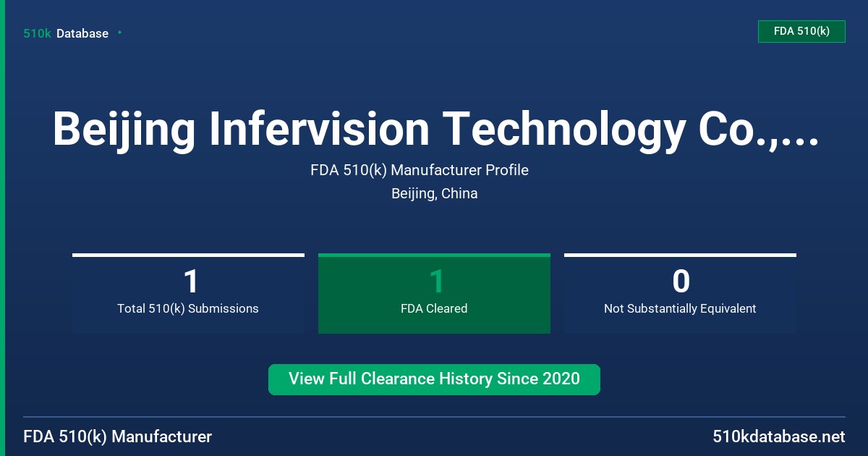Image resolution: width=868 pixels, height=456 pixels.
Task: Open the Total 510(k) Submissions card
Action: (x=188, y=293)
